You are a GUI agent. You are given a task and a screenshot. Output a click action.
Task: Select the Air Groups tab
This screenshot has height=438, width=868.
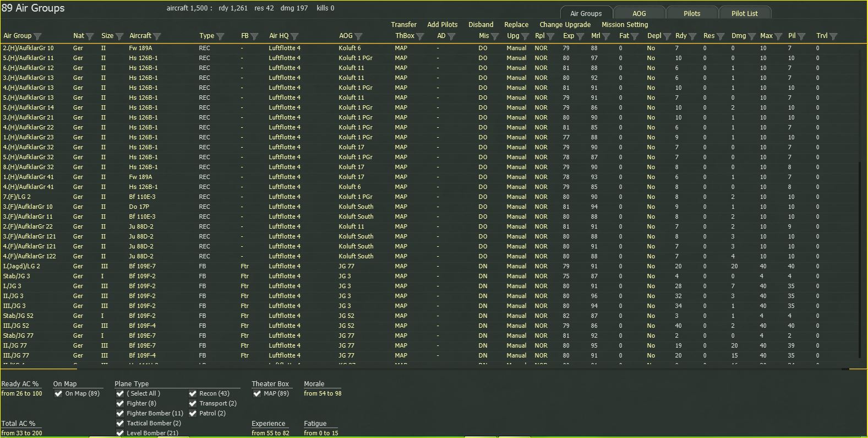click(x=586, y=13)
